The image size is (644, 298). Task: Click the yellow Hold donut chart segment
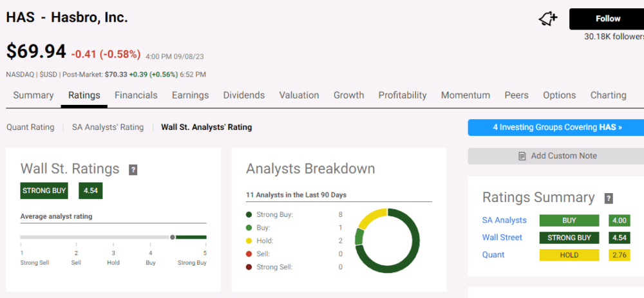pyautogui.click(x=371, y=218)
